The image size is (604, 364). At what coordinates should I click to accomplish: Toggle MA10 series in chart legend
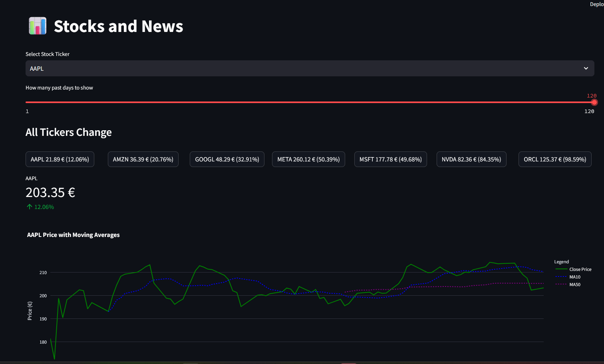[568, 277]
